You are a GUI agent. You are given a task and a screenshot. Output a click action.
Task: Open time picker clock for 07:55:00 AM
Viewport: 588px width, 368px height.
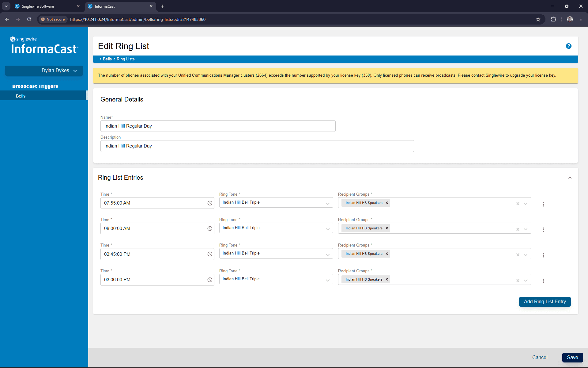coord(210,203)
